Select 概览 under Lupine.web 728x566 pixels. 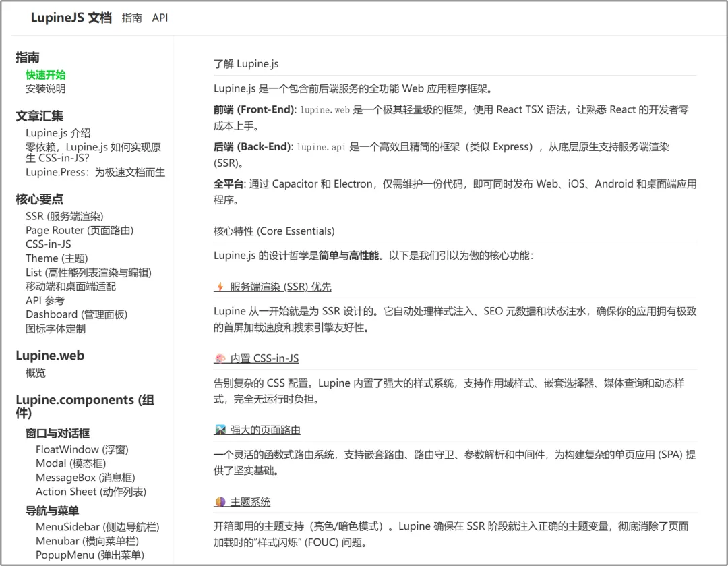tap(36, 373)
